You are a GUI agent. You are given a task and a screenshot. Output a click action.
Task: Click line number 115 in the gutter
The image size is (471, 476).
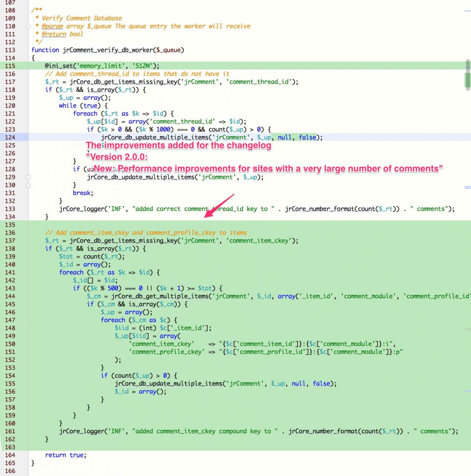(10, 66)
